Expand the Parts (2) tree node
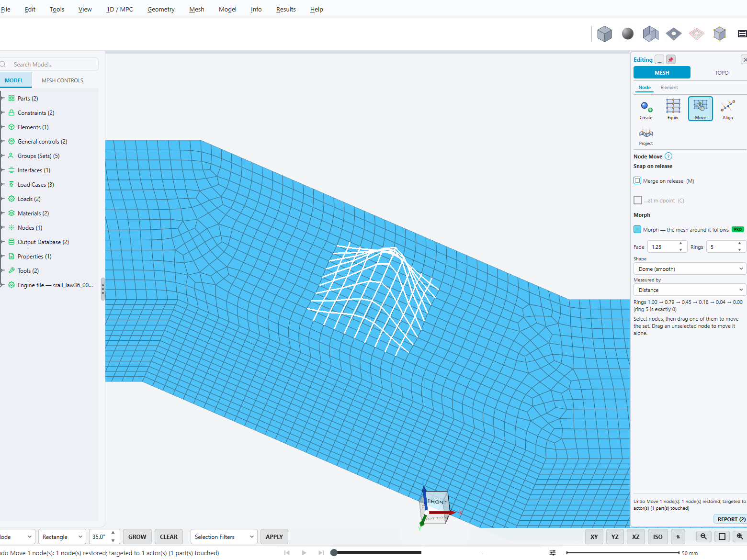The height and width of the screenshot is (560, 747). (x=3, y=98)
